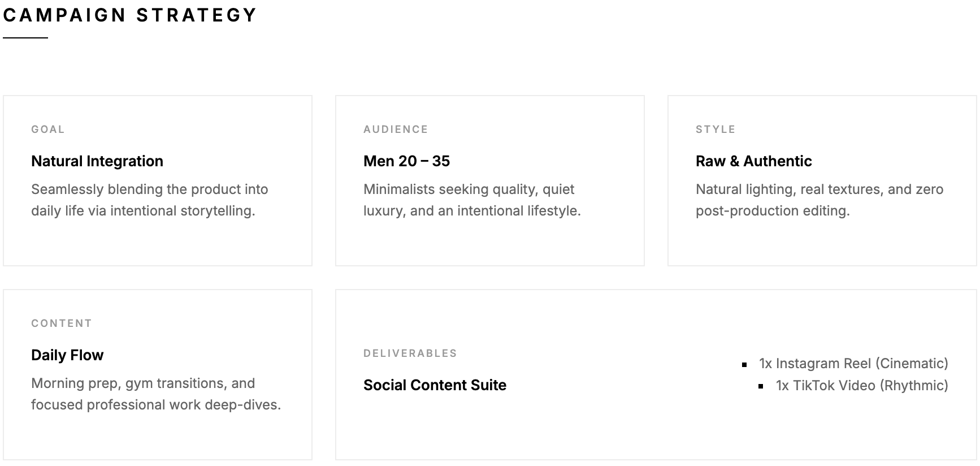Click the Social Content Suite title
The height and width of the screenshot is (466, 980).
(435, 385)
